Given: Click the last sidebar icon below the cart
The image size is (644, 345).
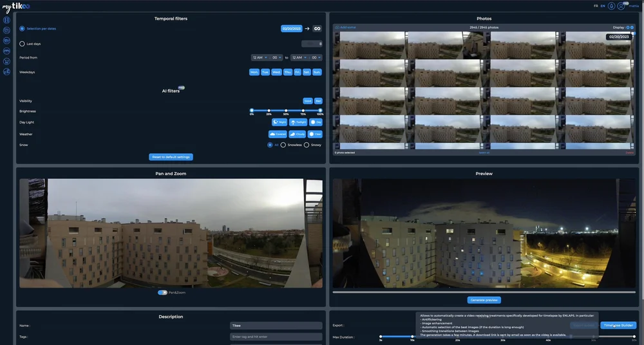Looking at the screenshot, I should [x=6, y=71].
